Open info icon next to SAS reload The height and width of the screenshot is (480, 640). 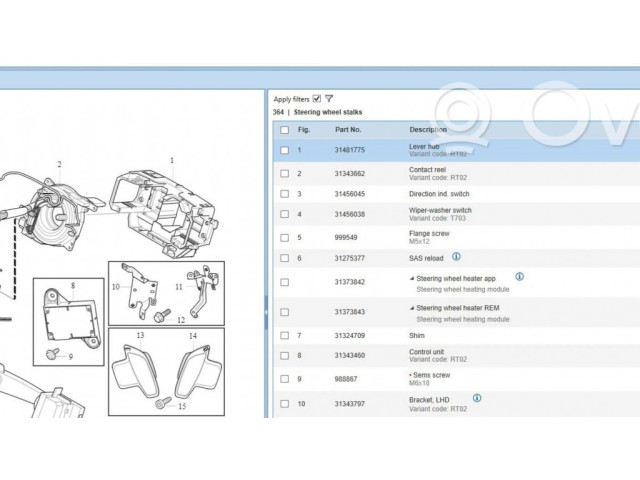456,257
